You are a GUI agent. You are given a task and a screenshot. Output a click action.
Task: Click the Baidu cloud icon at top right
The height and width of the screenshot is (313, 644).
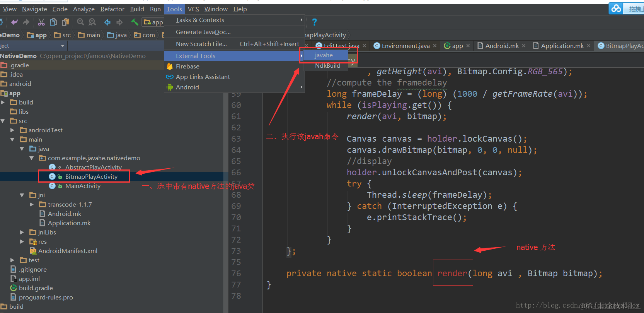click(616, 9)
